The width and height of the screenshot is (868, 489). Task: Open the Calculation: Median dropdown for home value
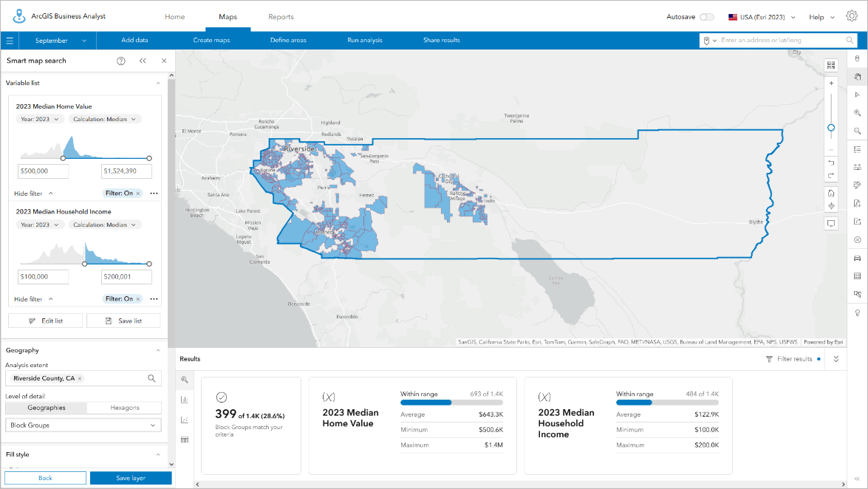tap(104, 118)
